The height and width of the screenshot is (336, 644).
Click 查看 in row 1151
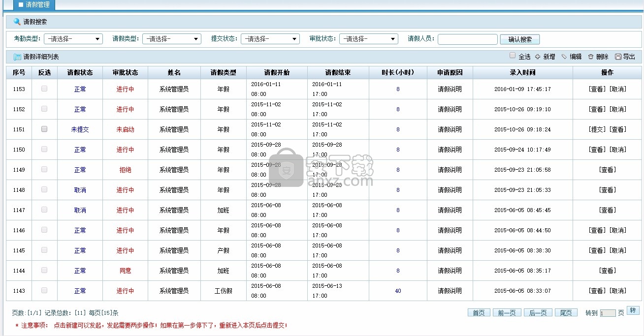click(x=618, y=129)
